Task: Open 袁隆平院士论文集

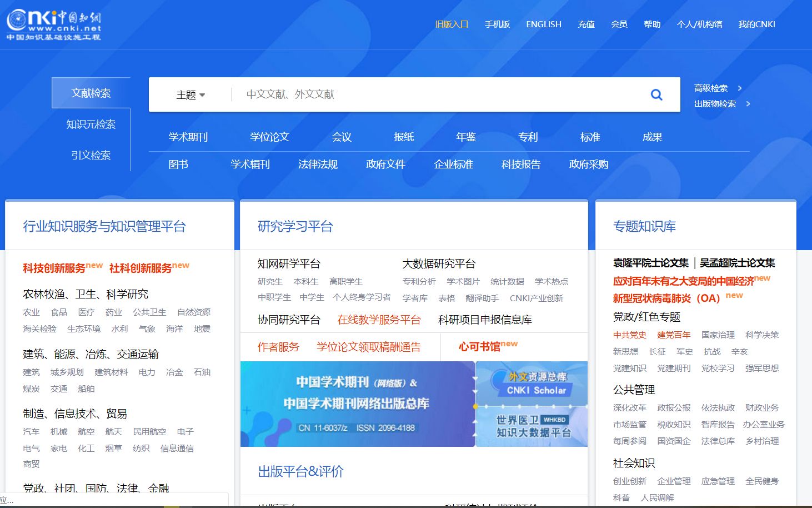Action: click(x=651, y=263)
